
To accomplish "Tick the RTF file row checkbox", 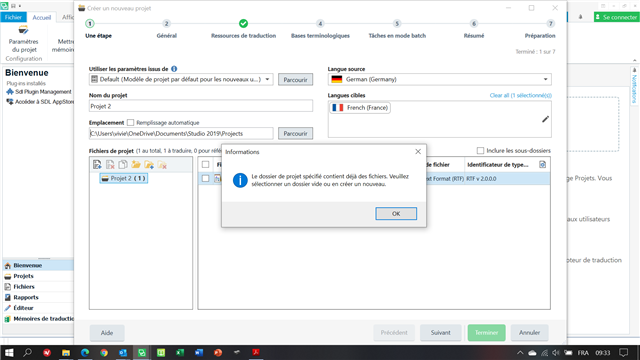I will pos(205,178).
